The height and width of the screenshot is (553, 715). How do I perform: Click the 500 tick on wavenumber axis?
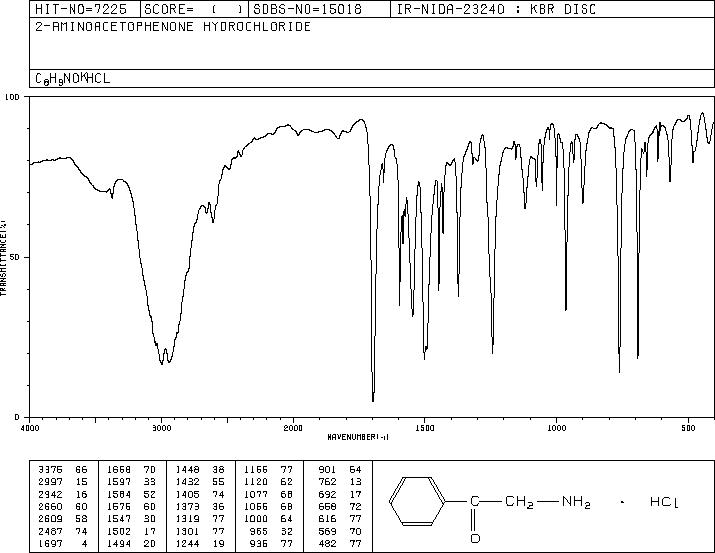click(x=689, y=428)
